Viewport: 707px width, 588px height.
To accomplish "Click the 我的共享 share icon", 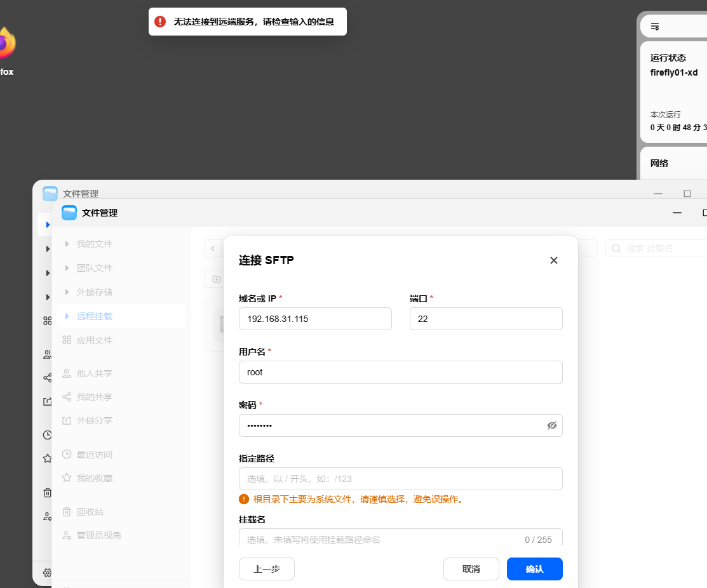I will (x=67, y=397).
